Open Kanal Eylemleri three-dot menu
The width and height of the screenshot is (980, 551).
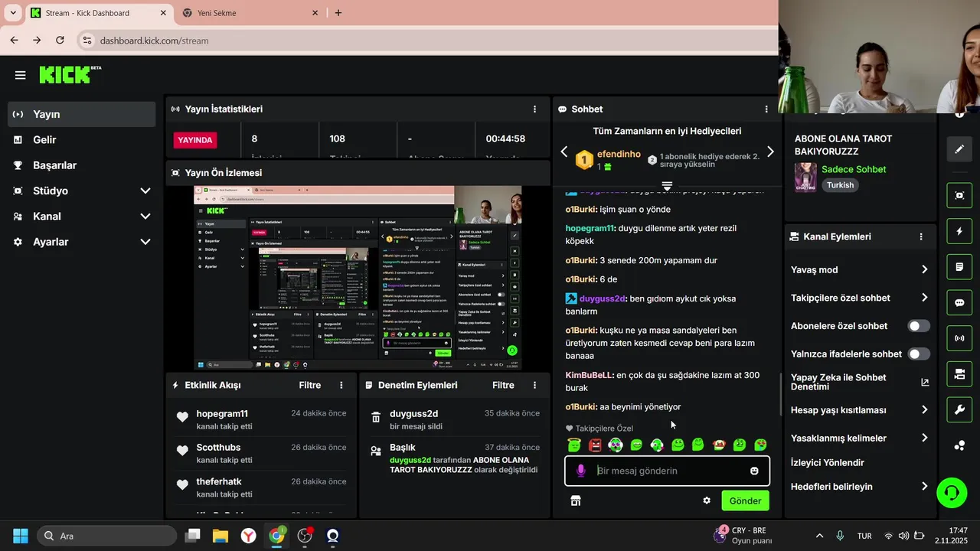coord(921,237)
